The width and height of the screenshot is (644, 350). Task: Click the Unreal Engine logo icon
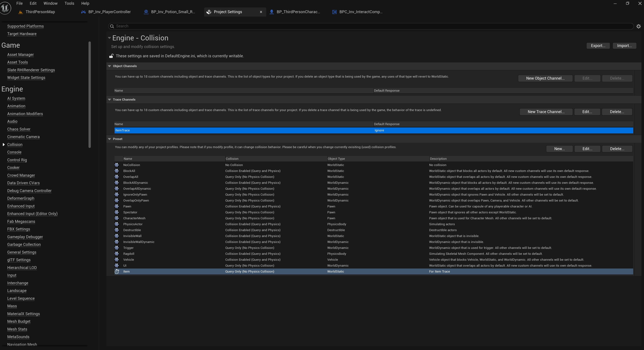click(6, 8)
